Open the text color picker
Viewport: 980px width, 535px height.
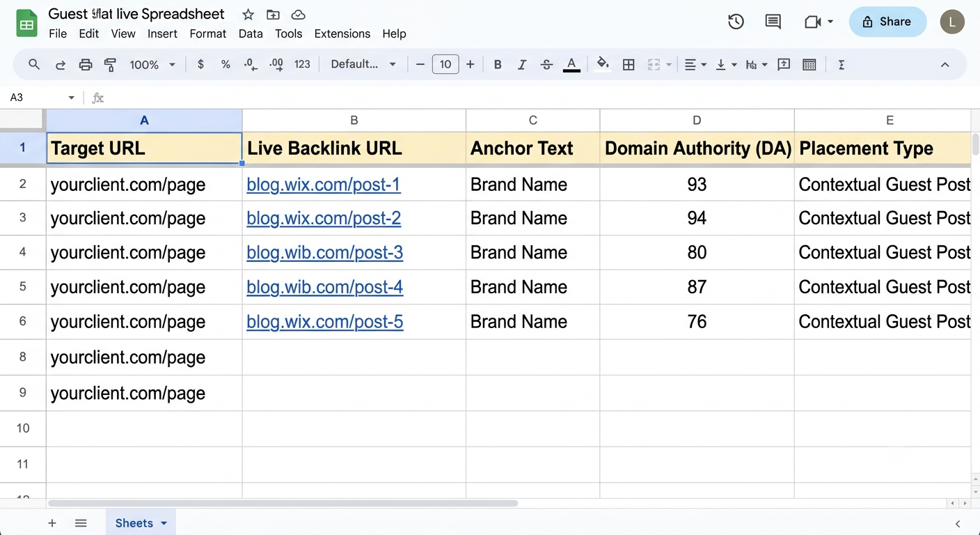pos(571,65)
